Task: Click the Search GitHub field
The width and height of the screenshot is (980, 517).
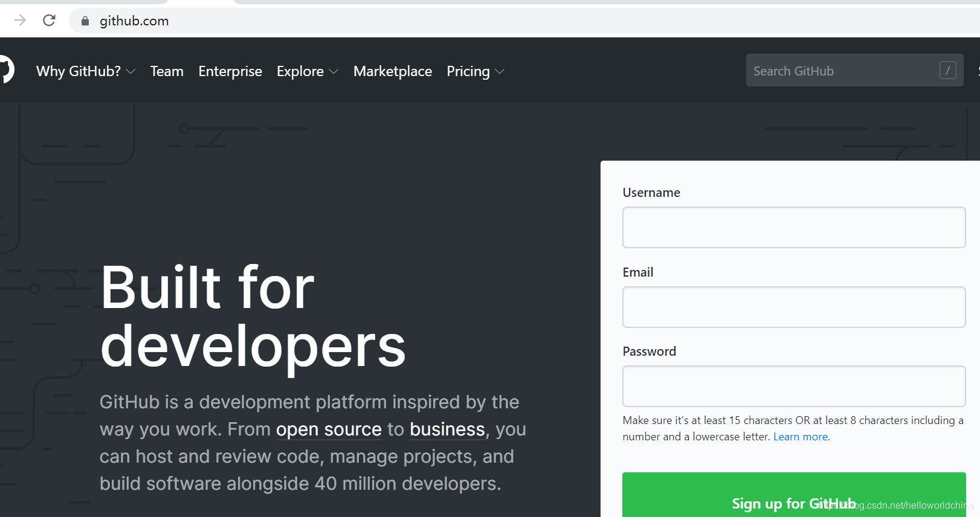Action: coord(854,70)
